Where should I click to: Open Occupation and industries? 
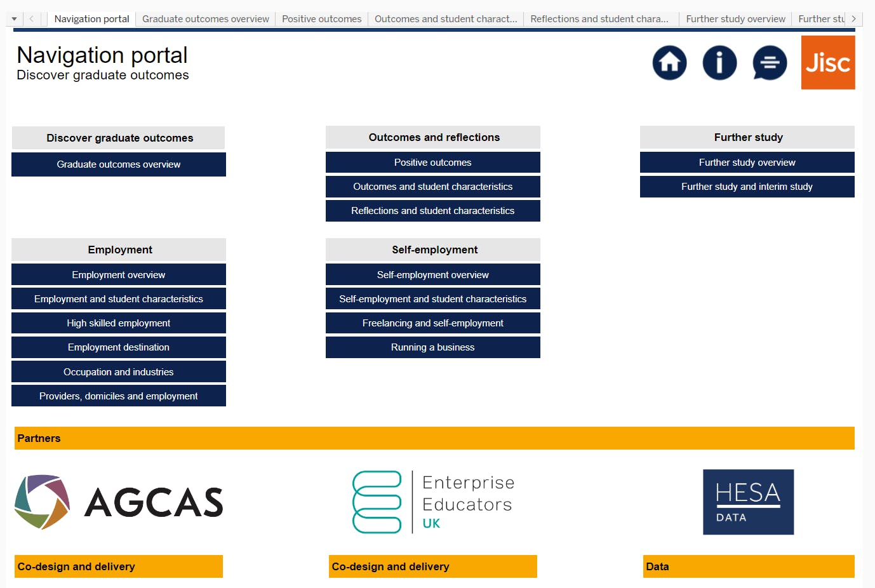click(119, 372)
